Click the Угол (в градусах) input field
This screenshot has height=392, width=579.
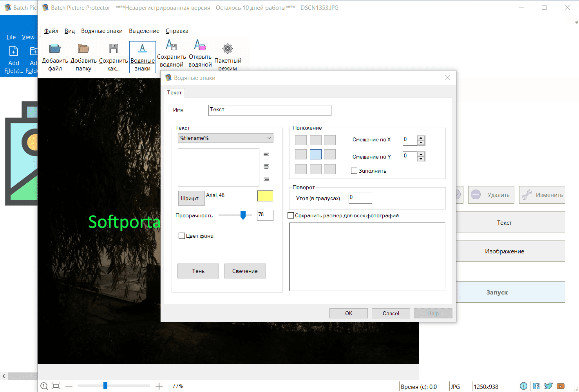pyautogui.click(x=360, y=198)
